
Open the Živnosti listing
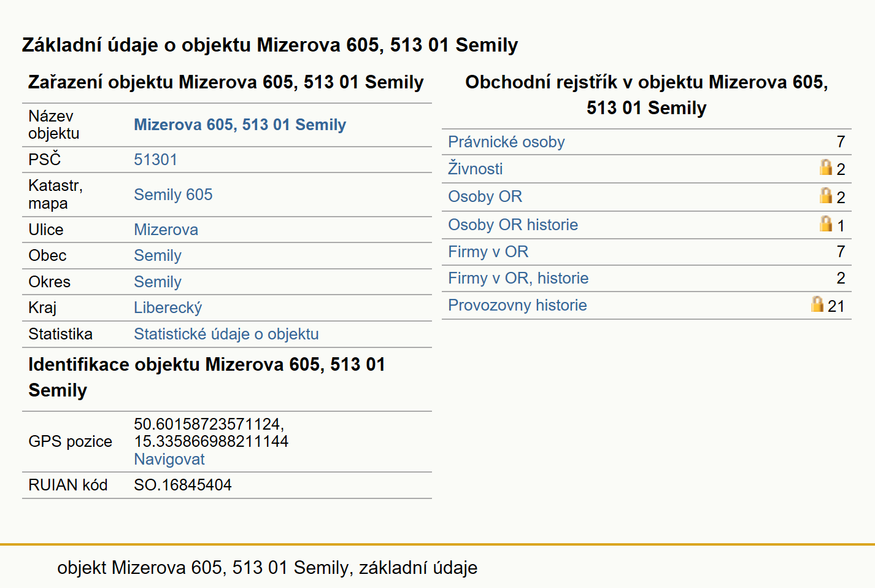476,168
